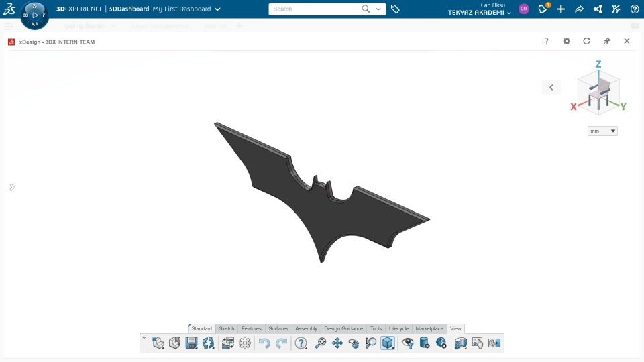Open the CA user profile avatar
This screenshot has height=362, width=644.
pos(524,9)
